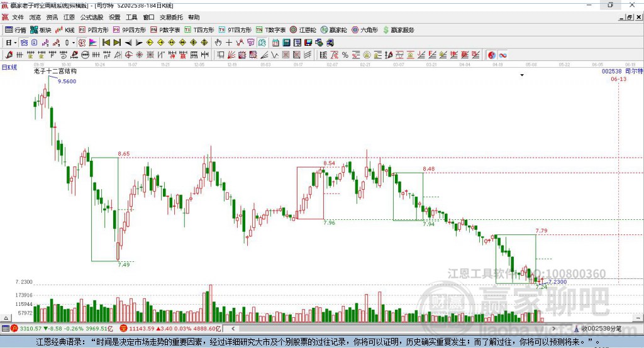Click the 9.5600 high price label
The width and height of the screenshot is (644, 348).
click(x=67, y=81)
